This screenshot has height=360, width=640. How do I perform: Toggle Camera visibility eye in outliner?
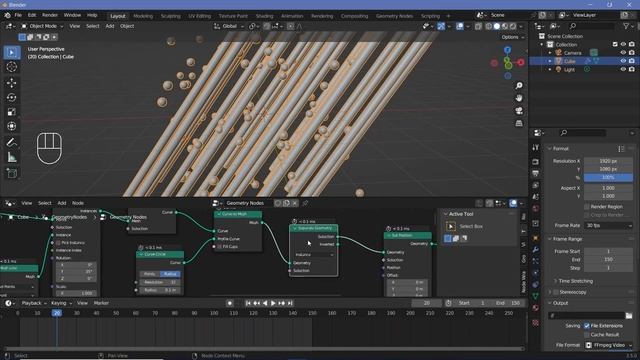[x=623, y=53]
